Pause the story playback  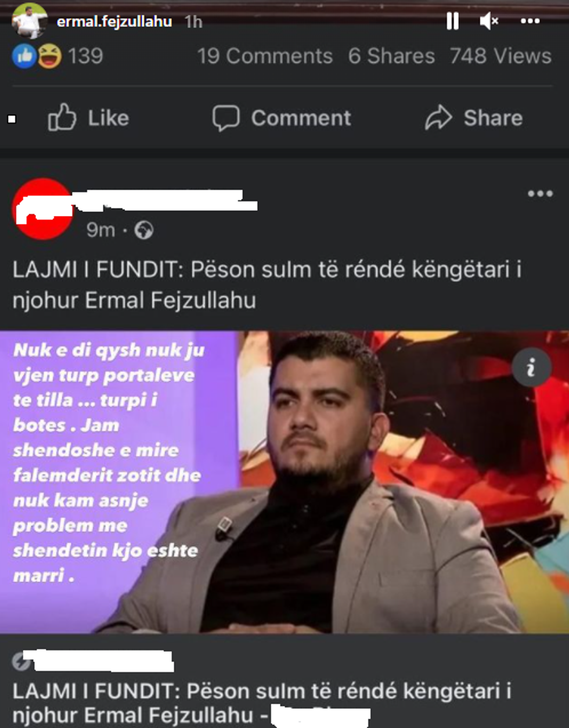click(452, 21)
